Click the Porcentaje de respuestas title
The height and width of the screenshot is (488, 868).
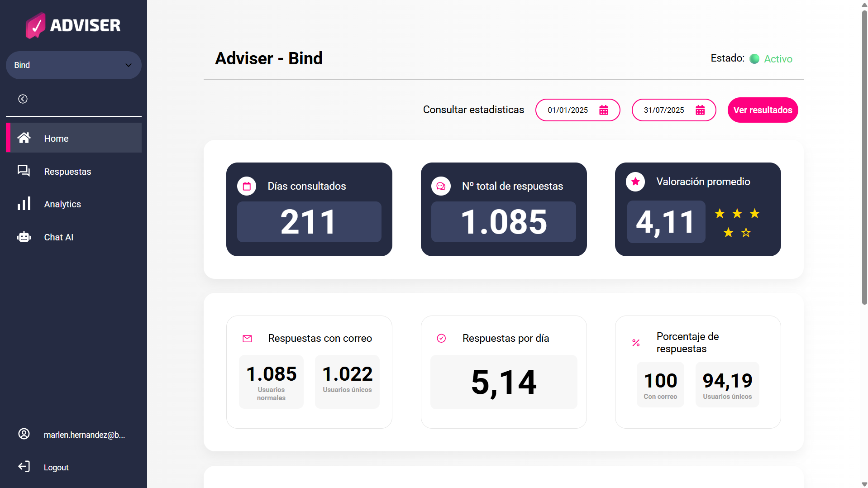coord(688,343)
